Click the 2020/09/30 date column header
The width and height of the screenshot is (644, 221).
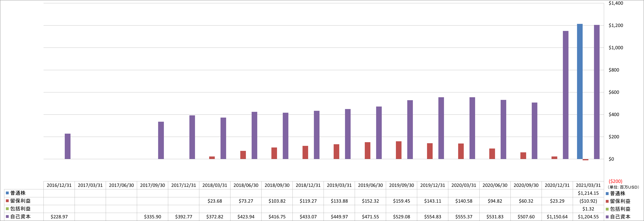coord(526,185)
